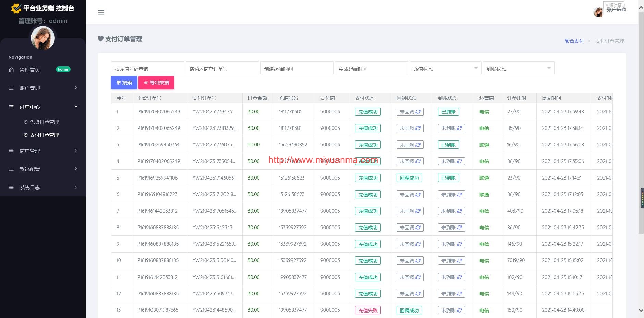Click the 50.00 amount in row 3
The width and height of the screenshot is (644, 318).
pyautogui.click(x=254, y=145)
